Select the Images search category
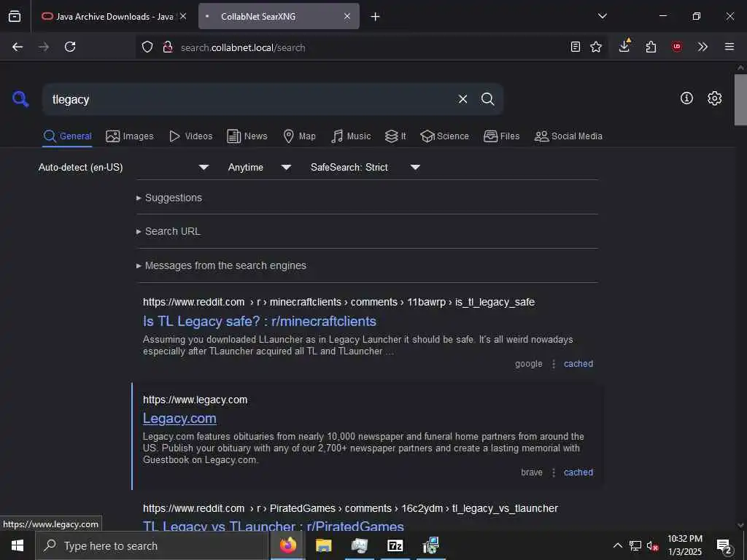Screen dimensions: 747x560 (x=130, y=136)
